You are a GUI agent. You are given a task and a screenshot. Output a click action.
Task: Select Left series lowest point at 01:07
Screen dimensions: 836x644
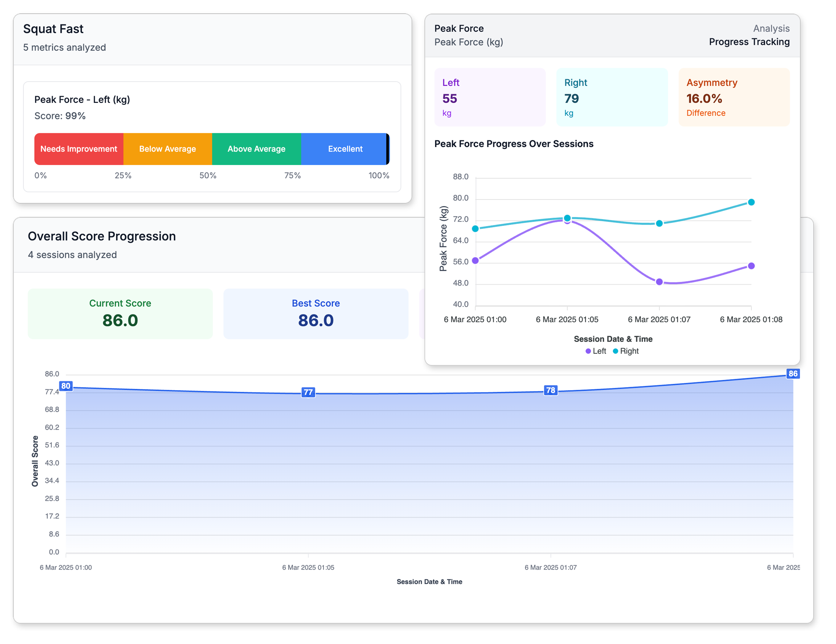click(x=659, y=282)
